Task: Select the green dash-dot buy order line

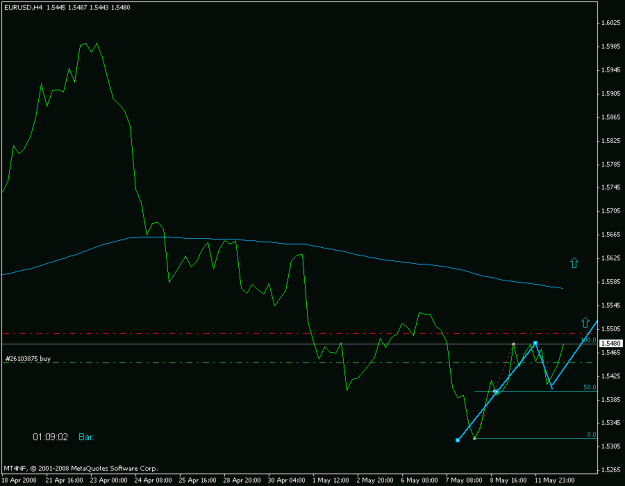Action: point(297,362)
